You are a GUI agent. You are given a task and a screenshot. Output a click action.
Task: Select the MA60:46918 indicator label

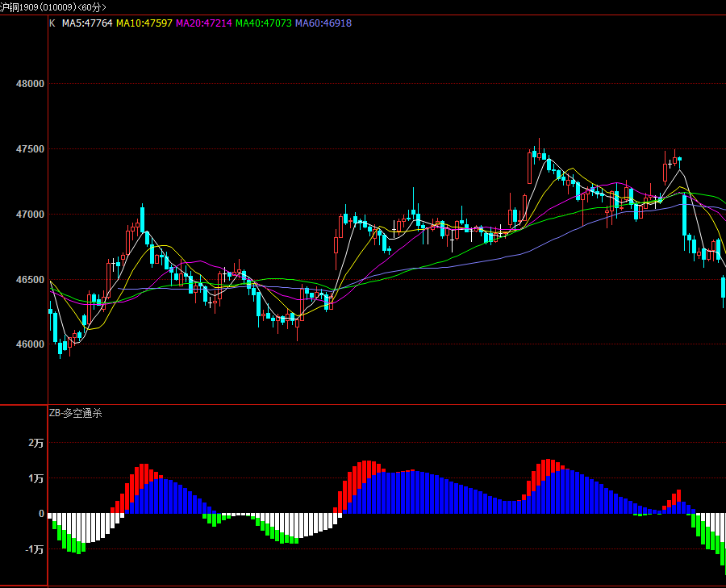(323, 23)
